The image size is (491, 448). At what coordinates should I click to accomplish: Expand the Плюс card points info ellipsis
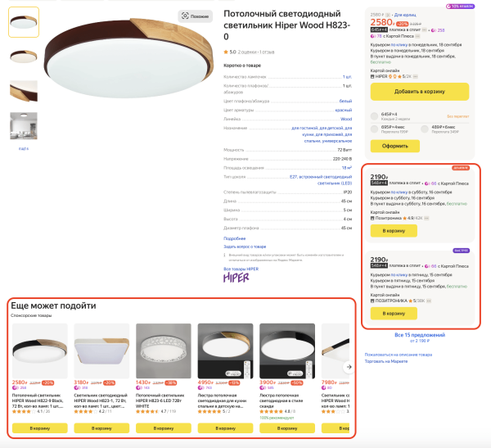(417, 36)
